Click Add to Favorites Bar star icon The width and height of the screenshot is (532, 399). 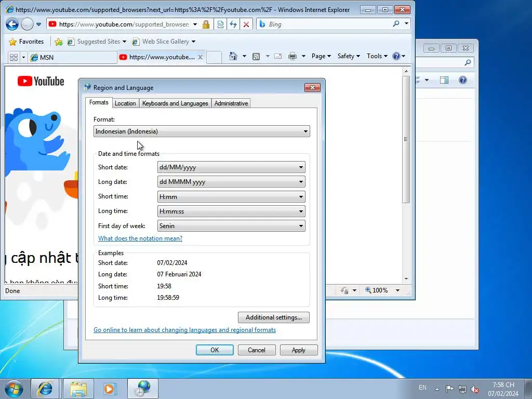point(58,42)
